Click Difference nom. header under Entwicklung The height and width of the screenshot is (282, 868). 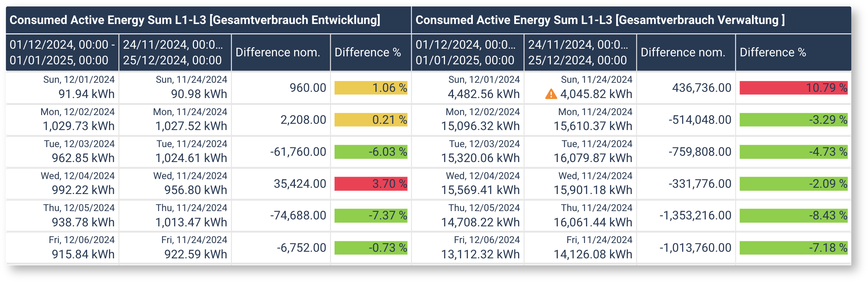pyautogui.click(x=278, y=53)
